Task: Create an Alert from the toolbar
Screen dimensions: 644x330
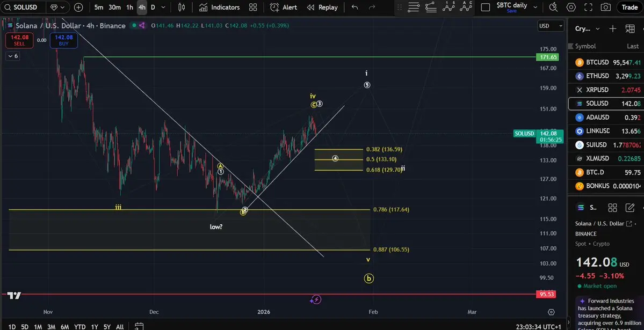Action: point(284,8)
